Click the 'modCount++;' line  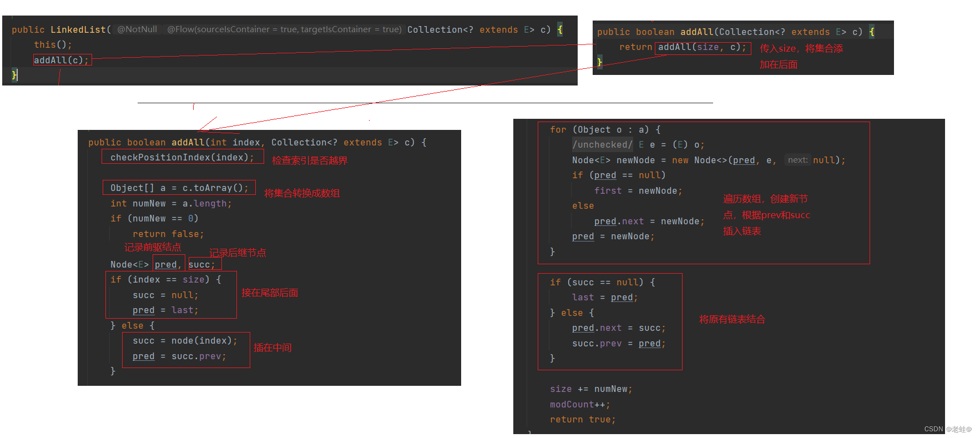[580, 404]
